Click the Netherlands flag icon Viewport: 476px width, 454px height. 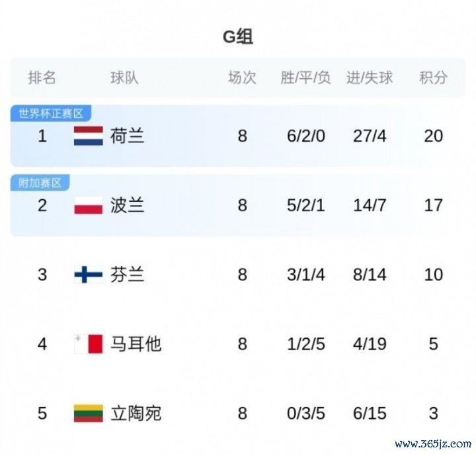[x=88, y=136]
